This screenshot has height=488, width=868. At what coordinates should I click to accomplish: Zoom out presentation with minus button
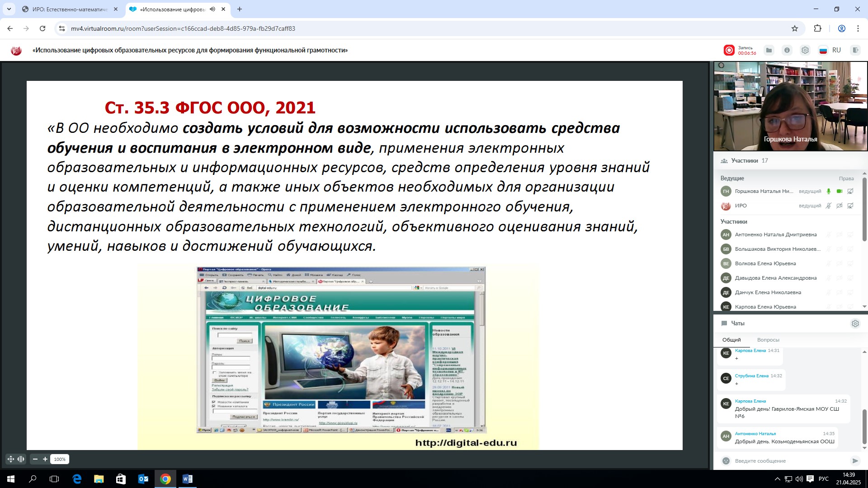35,459
